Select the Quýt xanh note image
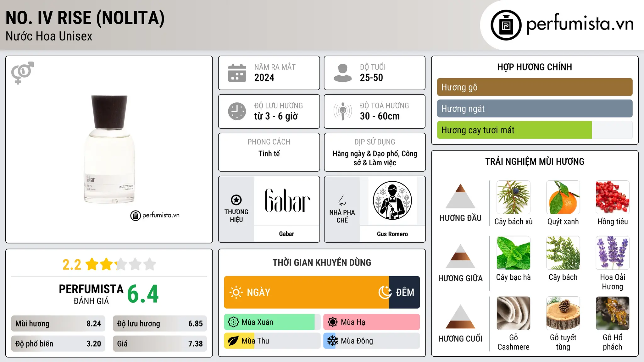 point(563,197)
